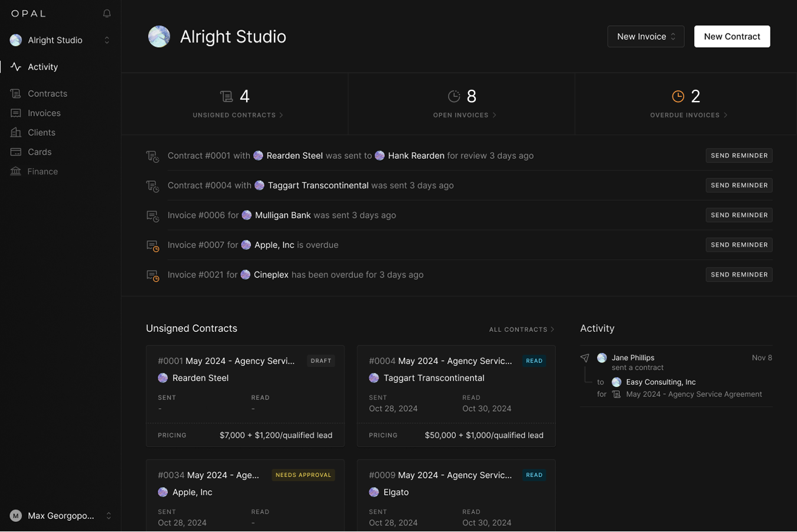The height and width of the screenshot is (532, 797).
Task: Click Easy Consulting, Inc in Activity feed
Action: (x=661, y=382)
